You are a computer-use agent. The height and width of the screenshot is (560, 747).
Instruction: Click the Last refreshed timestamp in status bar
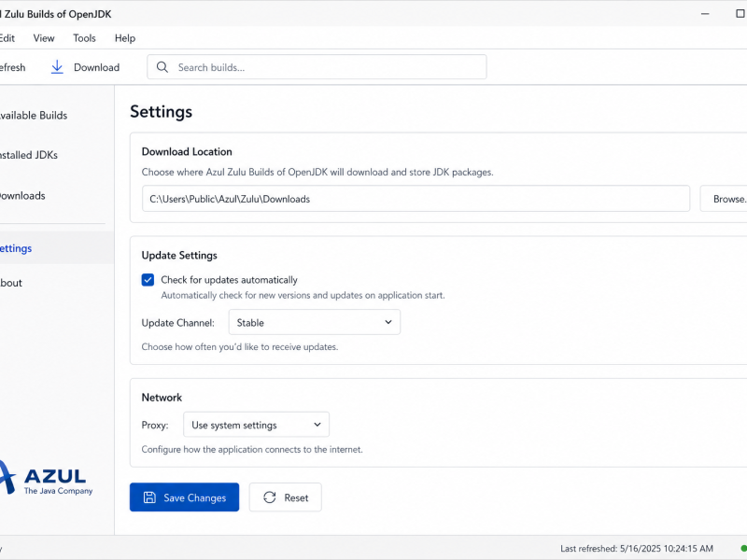[x=637, y=549]
